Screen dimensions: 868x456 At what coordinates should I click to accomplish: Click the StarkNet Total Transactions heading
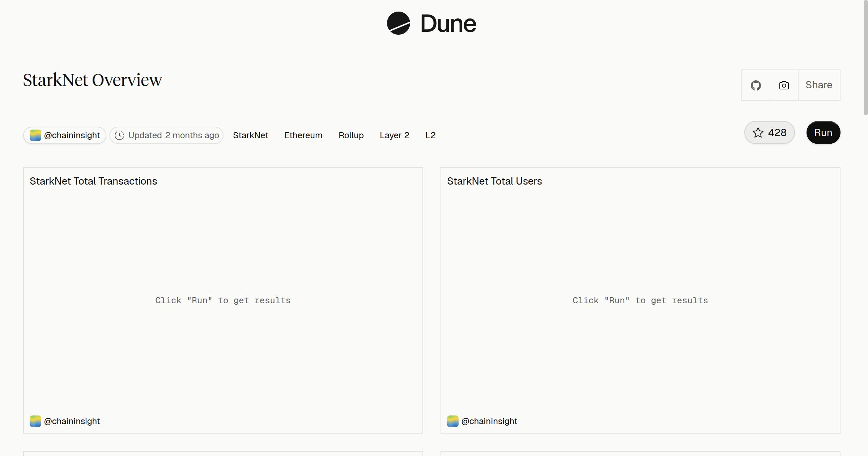click(x=93, y=181)
